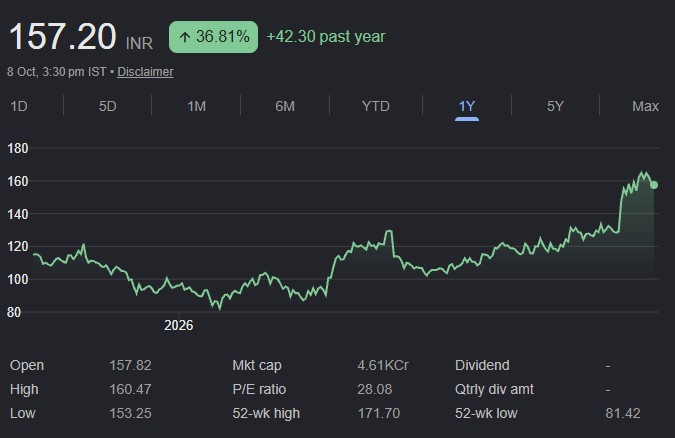Switch chart to 1D range

(19, 106)
